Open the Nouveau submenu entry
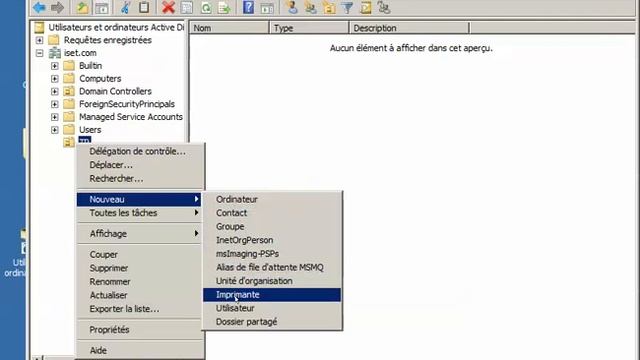 (140, 199)
